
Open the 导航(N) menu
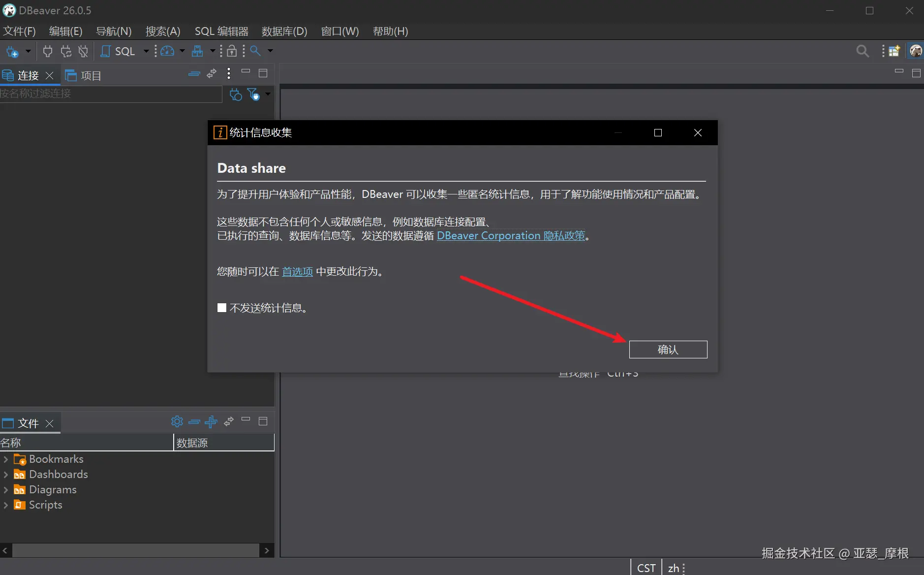[x=114, y=32]
